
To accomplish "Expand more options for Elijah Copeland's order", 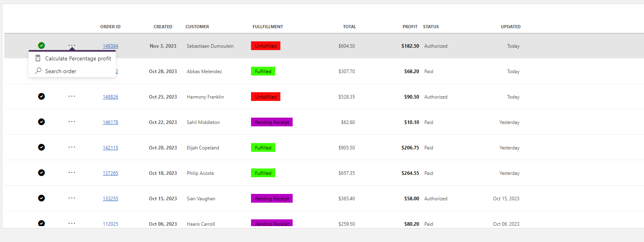I will (x=72, y=147).
